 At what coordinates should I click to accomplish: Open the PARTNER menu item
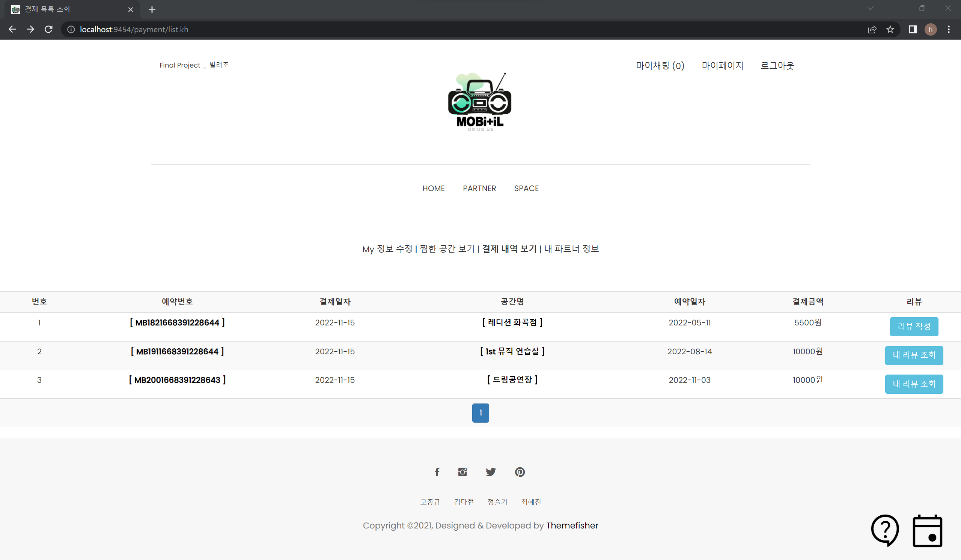pyautogui.click(x=479, y=188)
